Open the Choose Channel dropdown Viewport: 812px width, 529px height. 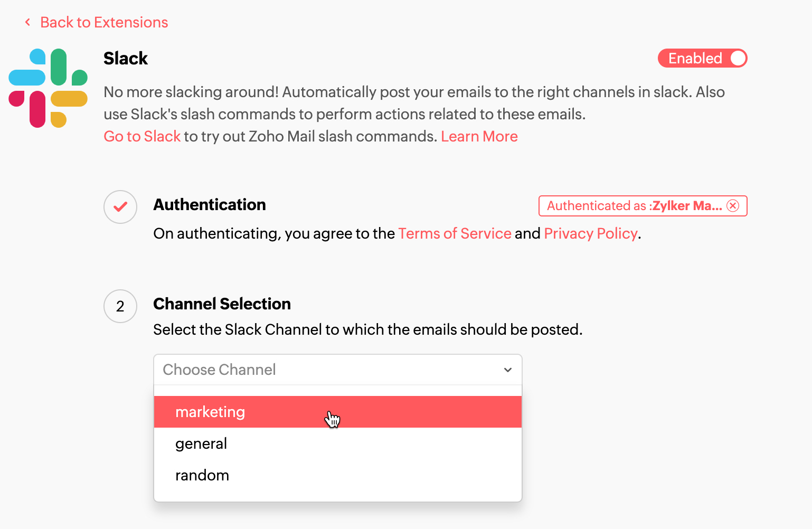click(337, 370)
